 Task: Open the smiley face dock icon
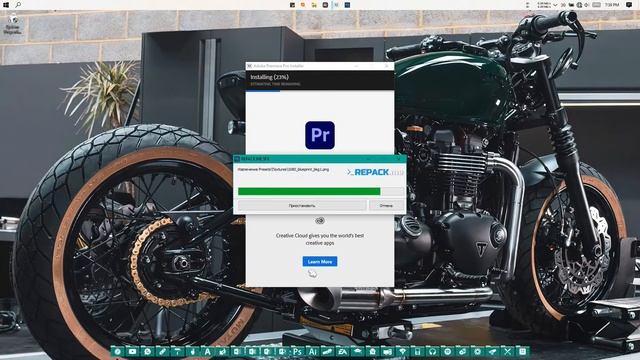point(523,351)
